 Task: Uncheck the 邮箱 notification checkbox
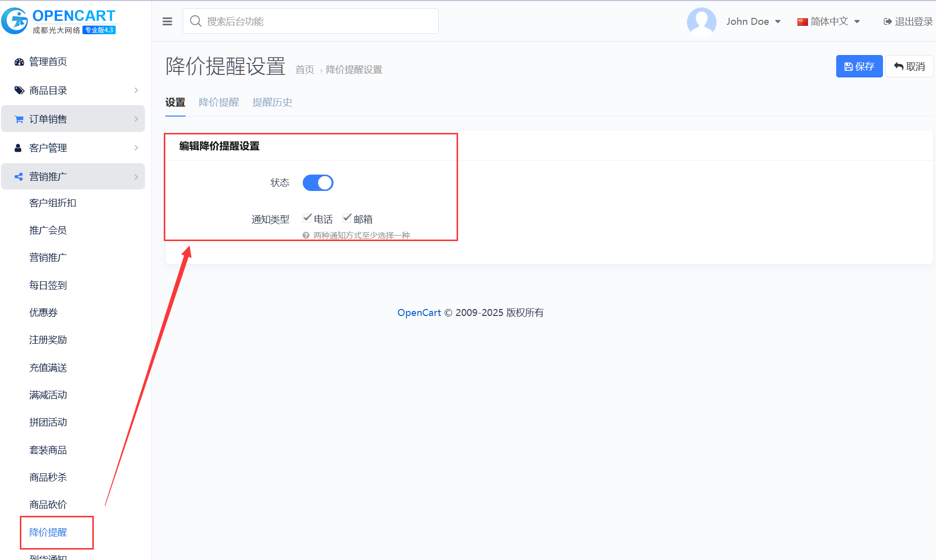[x=347, y=218]
